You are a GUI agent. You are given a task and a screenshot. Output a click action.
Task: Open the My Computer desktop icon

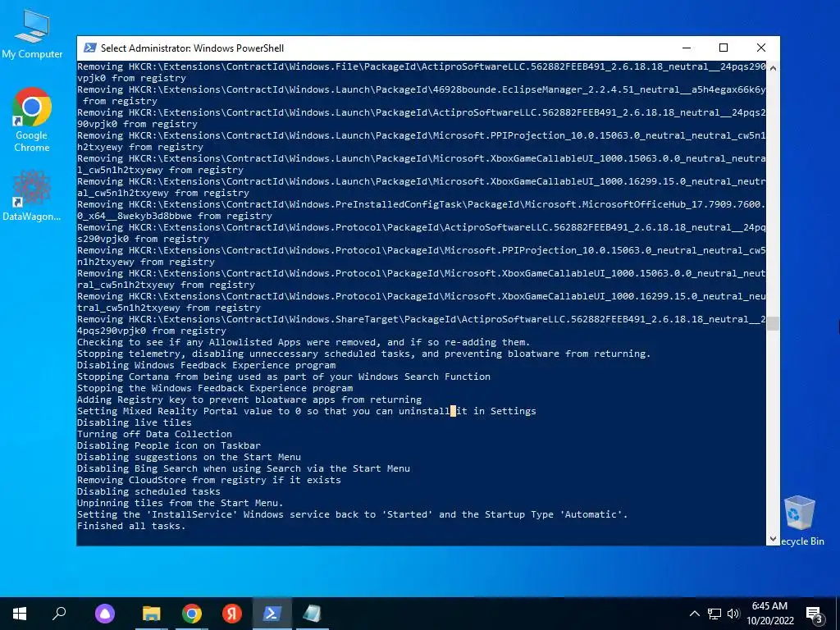pos(32,34)
